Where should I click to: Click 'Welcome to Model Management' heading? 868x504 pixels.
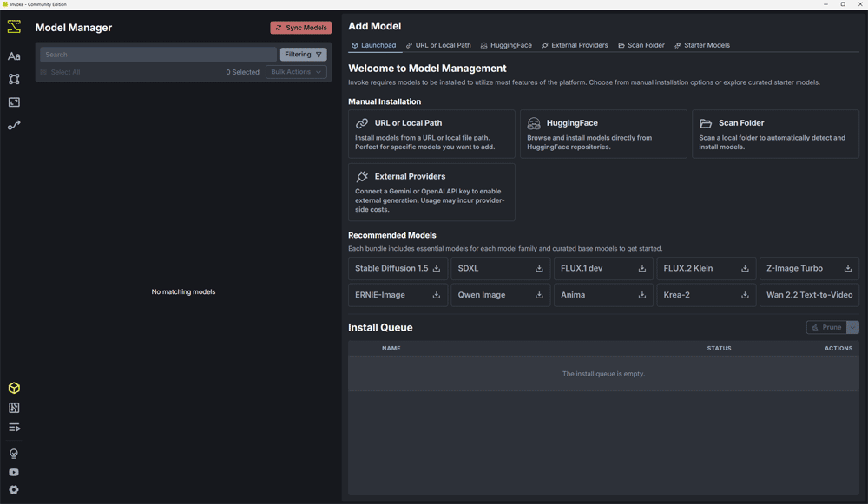click(x=427, y=68)
